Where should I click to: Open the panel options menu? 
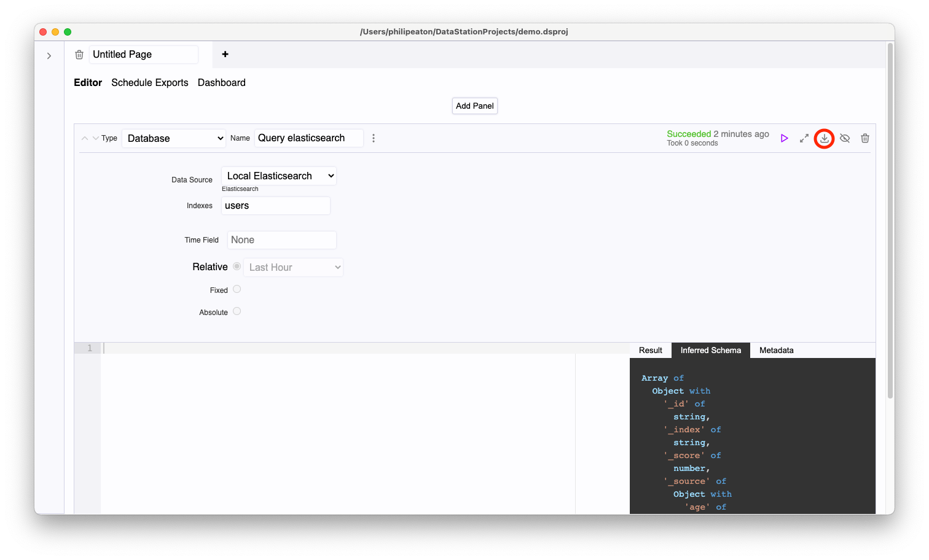tap(374, 138)
